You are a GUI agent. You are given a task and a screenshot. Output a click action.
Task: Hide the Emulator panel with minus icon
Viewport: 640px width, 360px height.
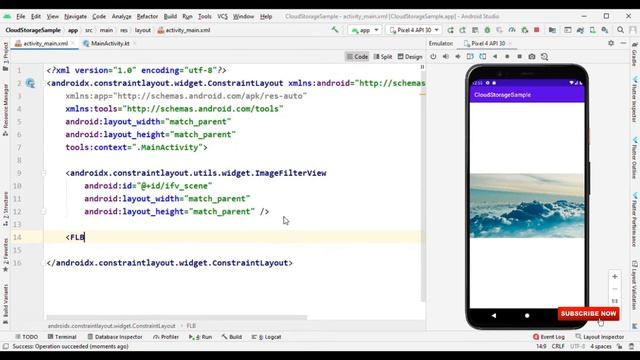pyautogui.click(x=623, y=43)
